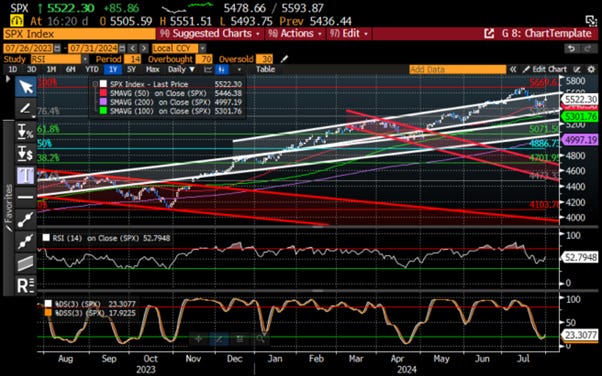Select the 1D range
The height and width of the screenshot is (376, 602).
pos(13,70)
